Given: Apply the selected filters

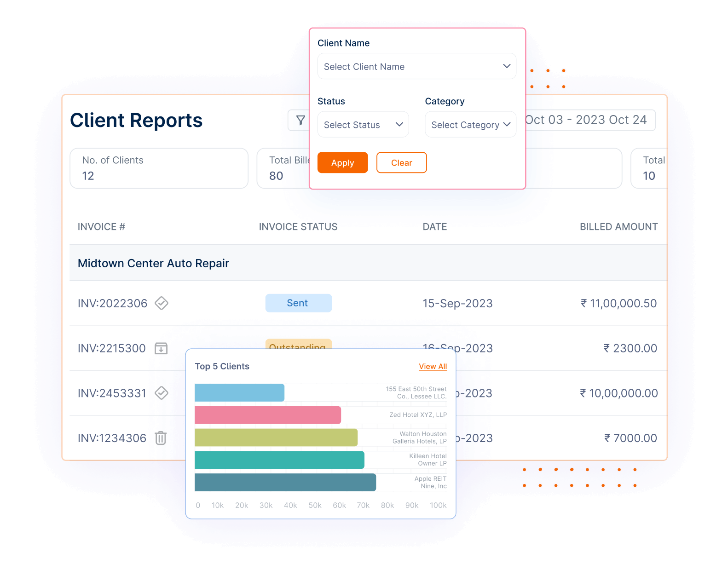Looking at the screenshot, I should pos(343,162).
